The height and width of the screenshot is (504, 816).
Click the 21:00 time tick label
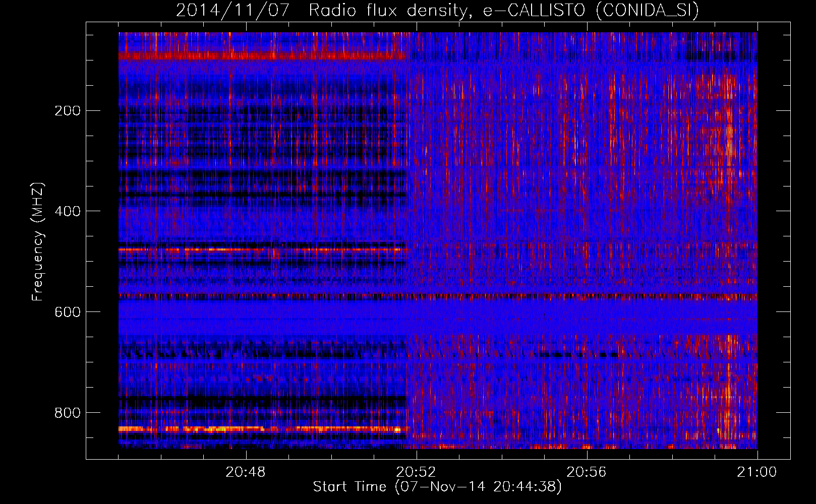click(x=757, y=472)
